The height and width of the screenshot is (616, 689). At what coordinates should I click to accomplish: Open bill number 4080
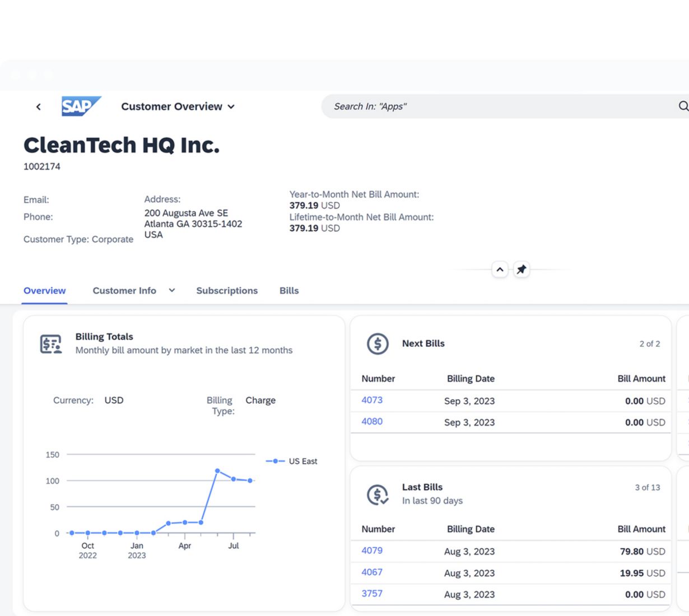(x=372, y=421)
